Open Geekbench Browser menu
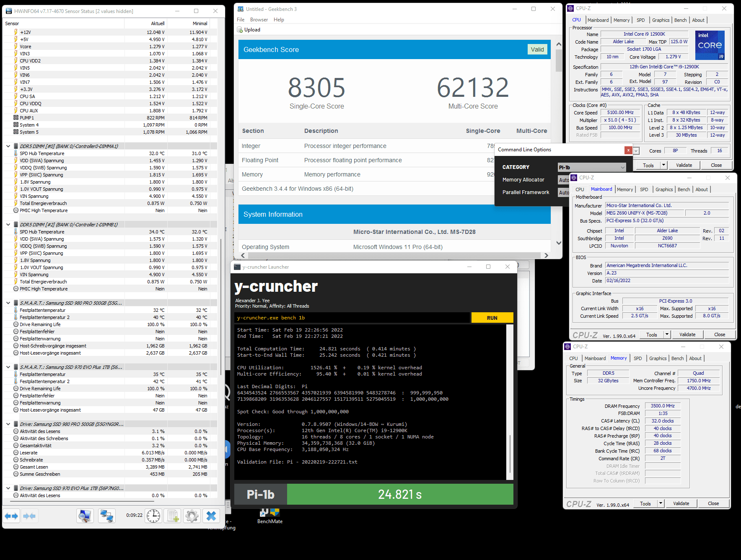 point(259,20)
